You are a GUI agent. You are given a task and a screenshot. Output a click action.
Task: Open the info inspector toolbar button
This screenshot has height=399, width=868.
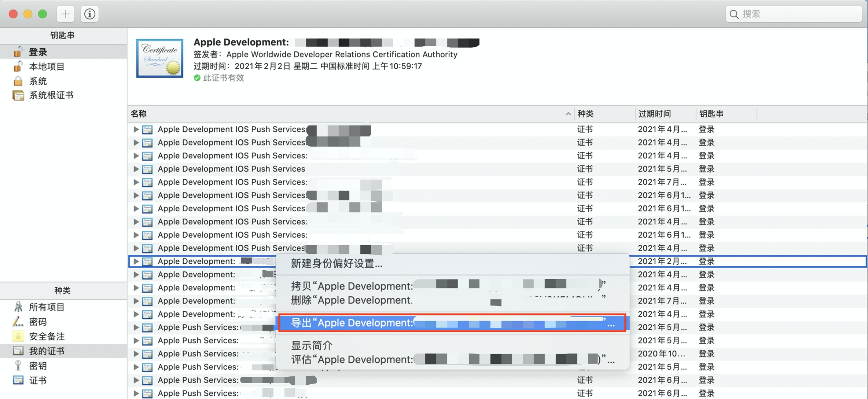pyautogui.click(x=90, y=14)
